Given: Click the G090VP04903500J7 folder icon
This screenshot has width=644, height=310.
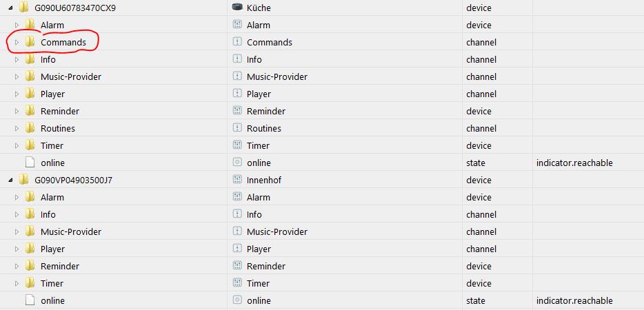Looking at the screenshot, I should [x=24, y=180].
